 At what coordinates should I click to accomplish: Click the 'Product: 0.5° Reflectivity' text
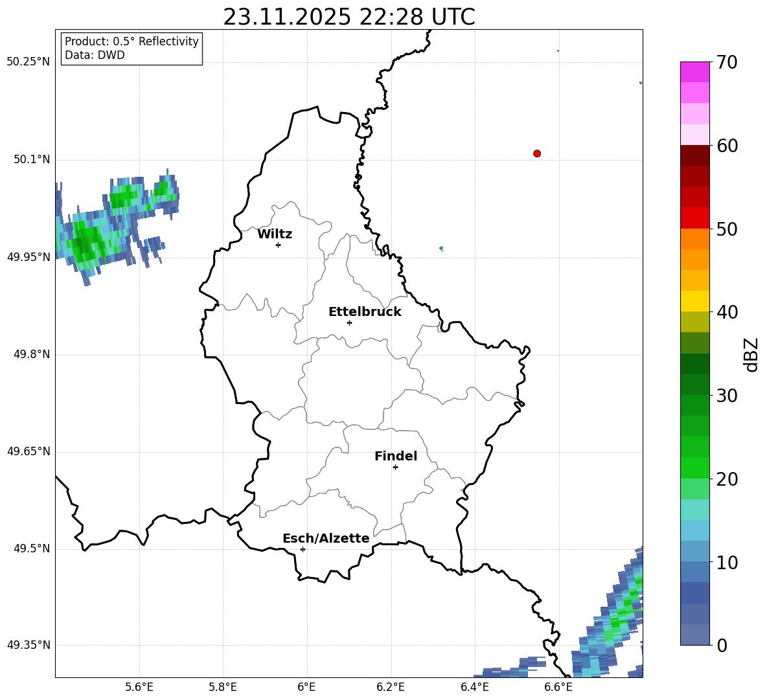click(x=132, y=41)
